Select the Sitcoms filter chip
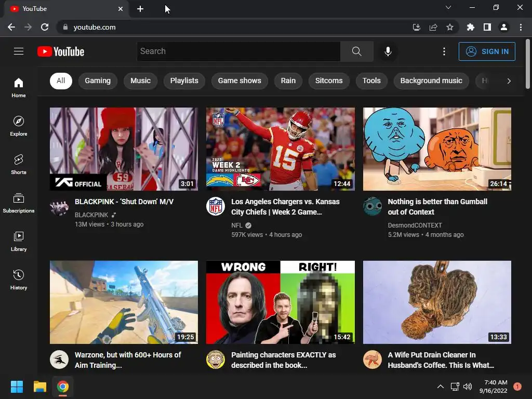 pyautogui.click(x=329, y=81)
